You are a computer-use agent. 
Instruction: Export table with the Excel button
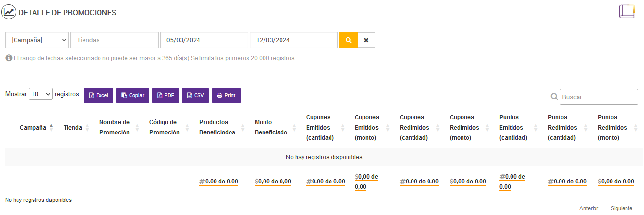click(99, 96)
